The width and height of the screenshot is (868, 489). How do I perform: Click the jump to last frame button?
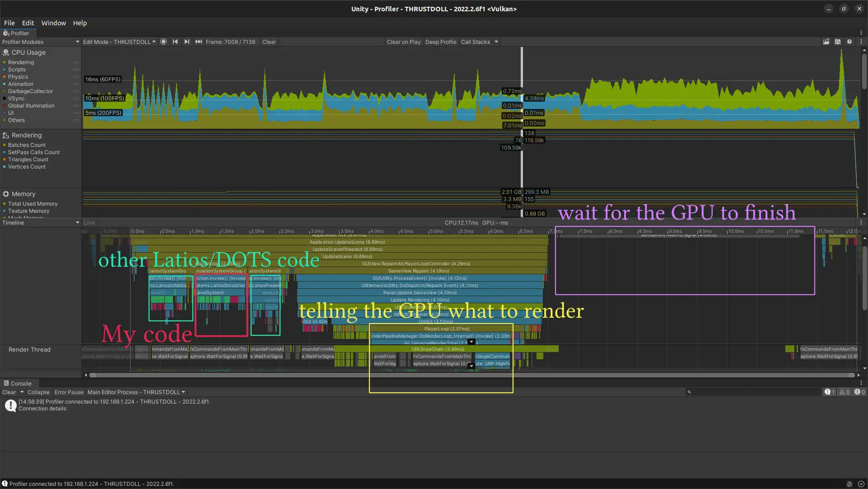coord(199,42)
